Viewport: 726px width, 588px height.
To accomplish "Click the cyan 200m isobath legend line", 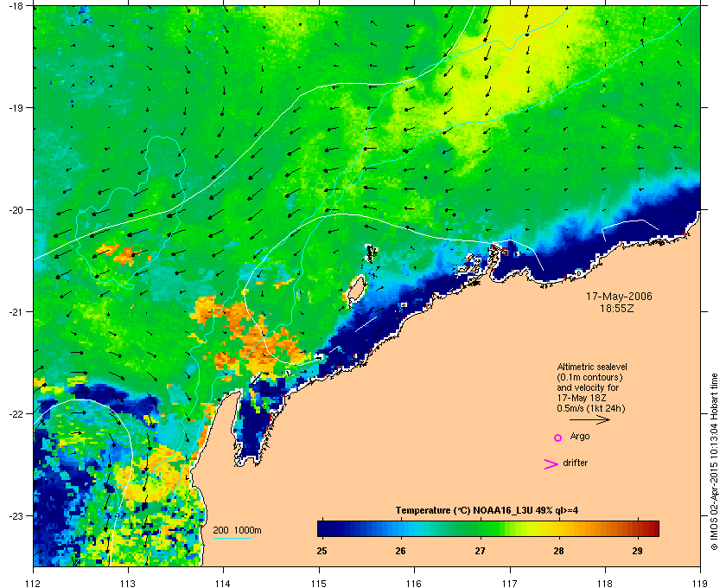I will click(232, 538).
